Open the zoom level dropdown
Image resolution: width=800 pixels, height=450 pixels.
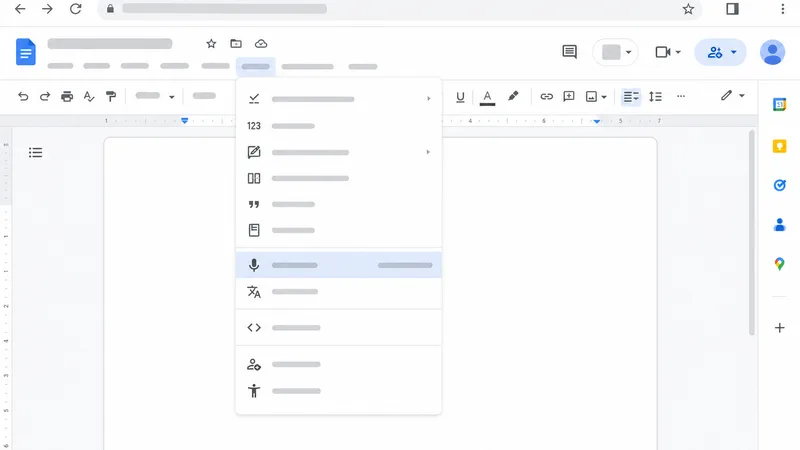click(x=155, y=96)
